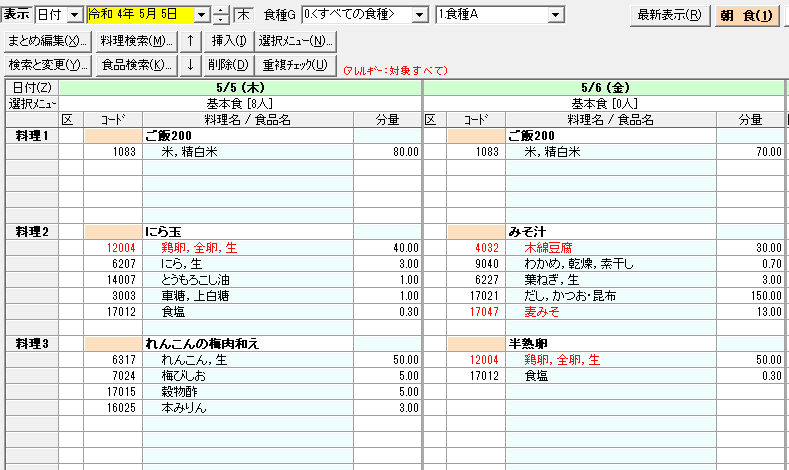
Task: Click food 本みりん
Action: (x=184, y=408)
